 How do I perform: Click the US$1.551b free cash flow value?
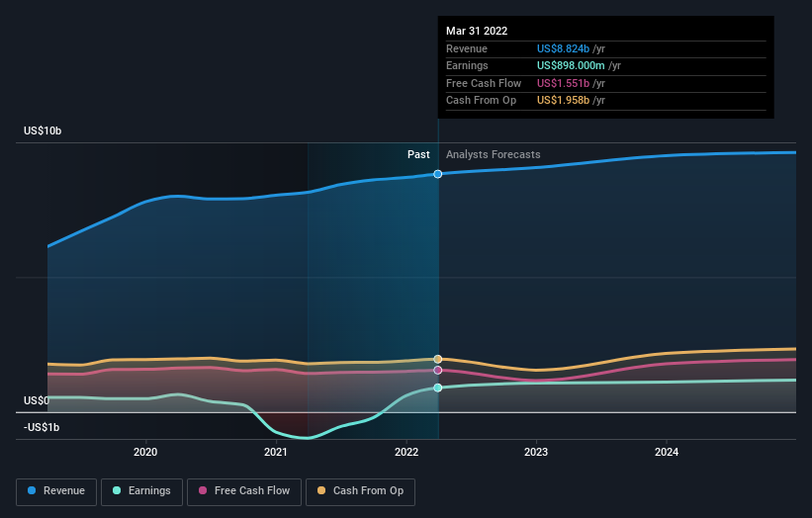pos(563,83)
